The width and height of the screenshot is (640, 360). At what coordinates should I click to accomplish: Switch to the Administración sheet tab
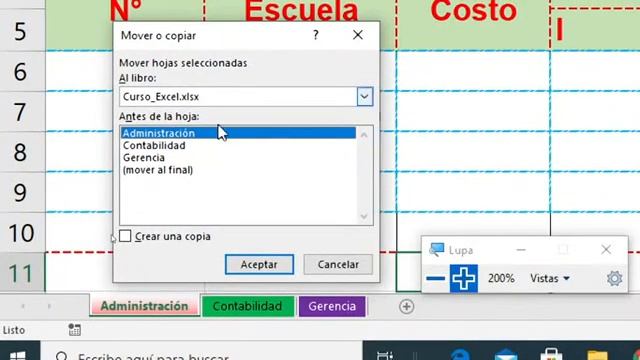(144, 306)
